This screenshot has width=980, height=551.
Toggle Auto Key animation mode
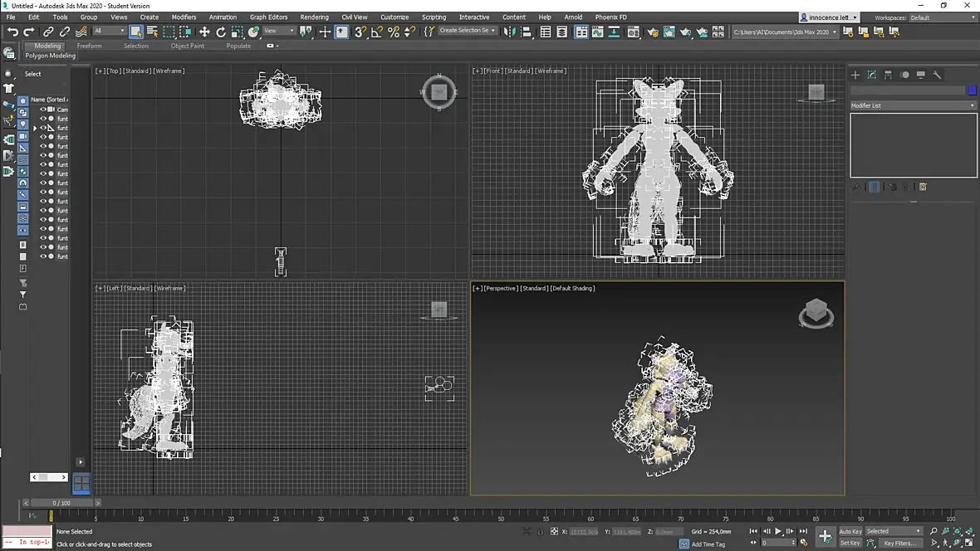point(850,531)
